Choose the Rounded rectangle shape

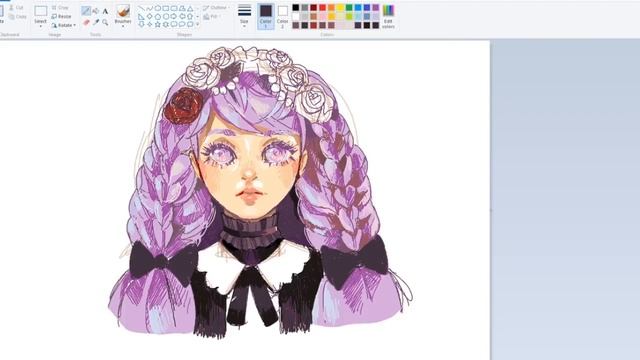tap(174, 8)
